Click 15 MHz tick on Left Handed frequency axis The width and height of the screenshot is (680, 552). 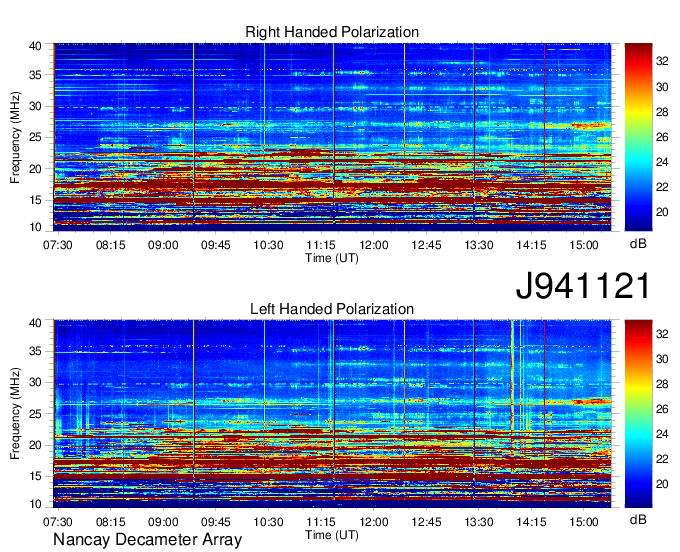[x=36, y=476]
